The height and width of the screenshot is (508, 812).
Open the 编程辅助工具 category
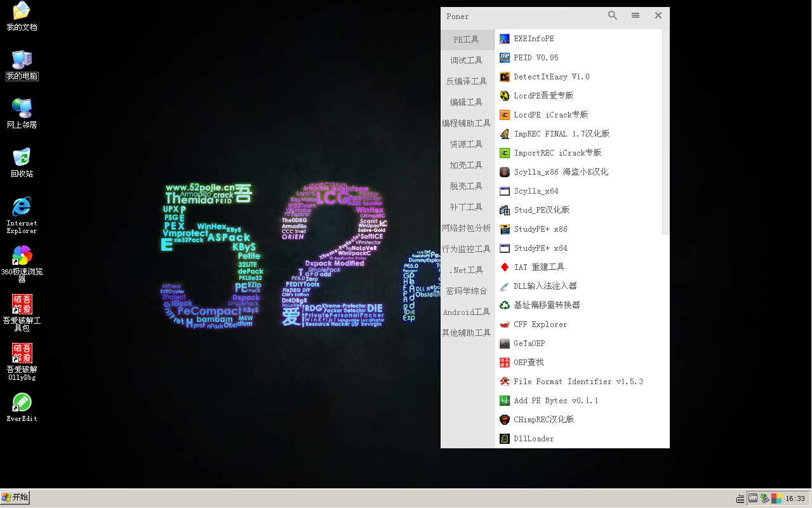(467, 123)
